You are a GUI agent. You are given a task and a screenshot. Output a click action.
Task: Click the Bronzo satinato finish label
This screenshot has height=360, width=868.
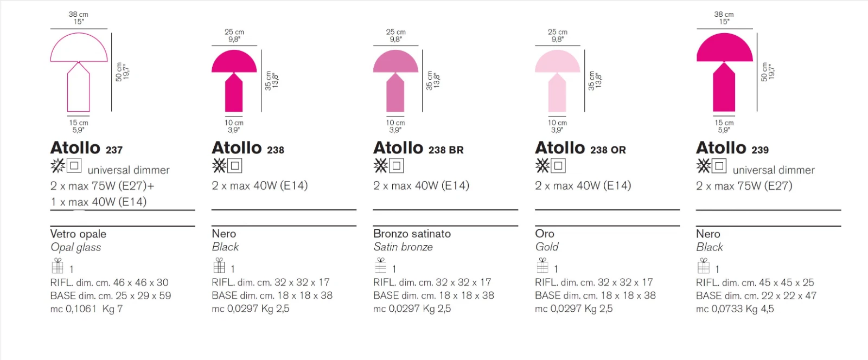(x=412, y=234)
